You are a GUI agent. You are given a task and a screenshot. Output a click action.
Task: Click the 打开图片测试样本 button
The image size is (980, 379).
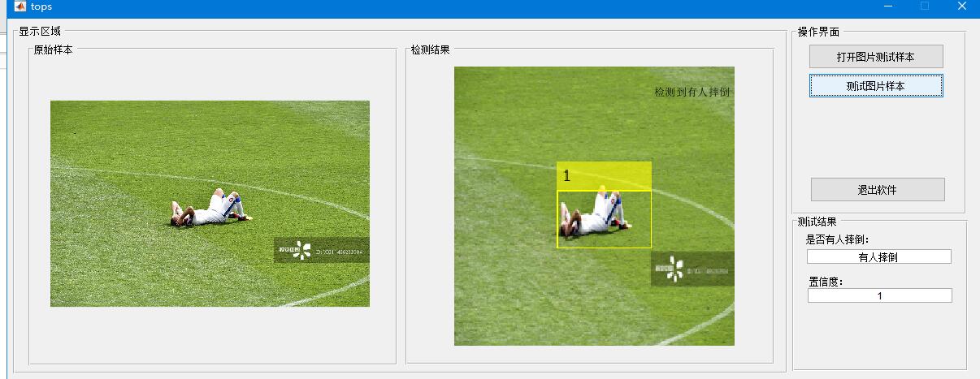(x=876, y=57)
